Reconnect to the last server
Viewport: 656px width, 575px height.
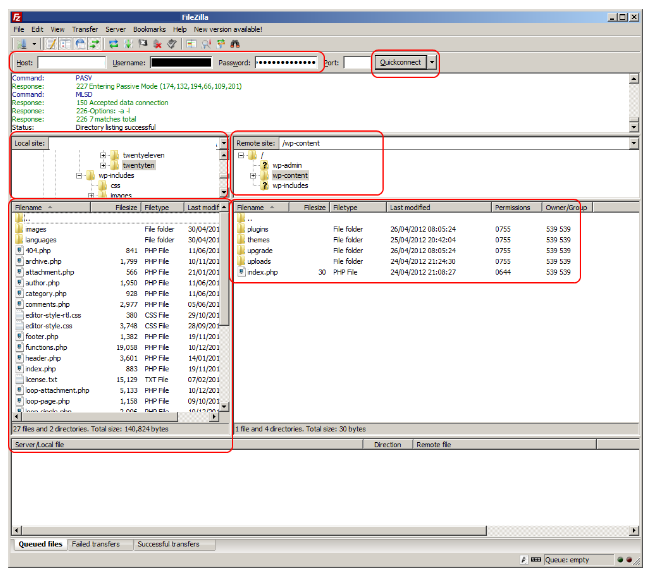pyautogui.click(x=172, y=44)
